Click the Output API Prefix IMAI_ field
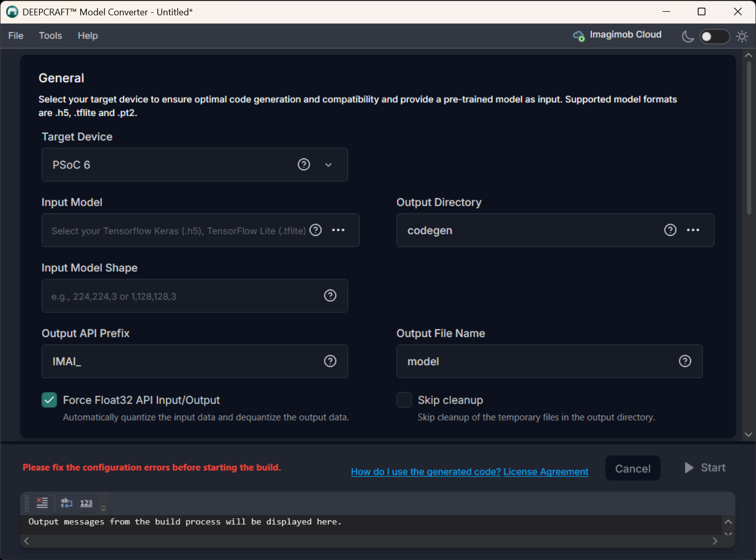 click(x=195, y=361)
